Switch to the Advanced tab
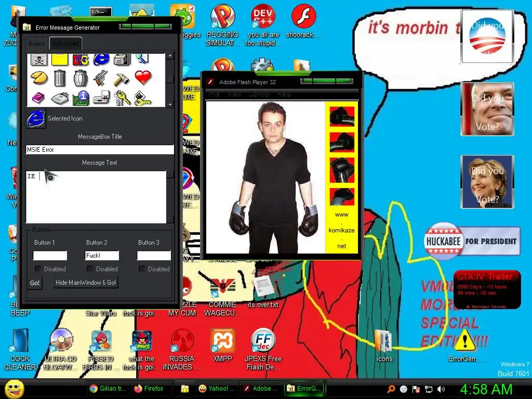 (x=66, y=44)
